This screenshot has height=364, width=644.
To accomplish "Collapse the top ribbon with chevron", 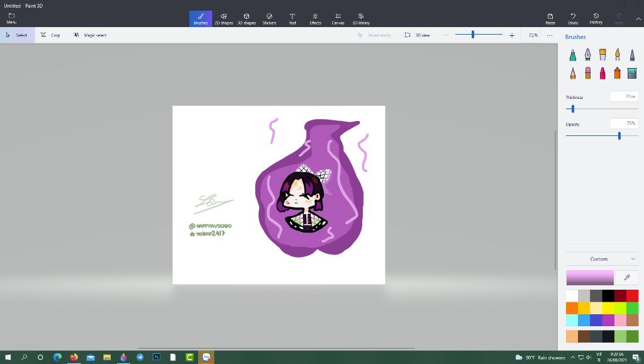I will point(638,19).
